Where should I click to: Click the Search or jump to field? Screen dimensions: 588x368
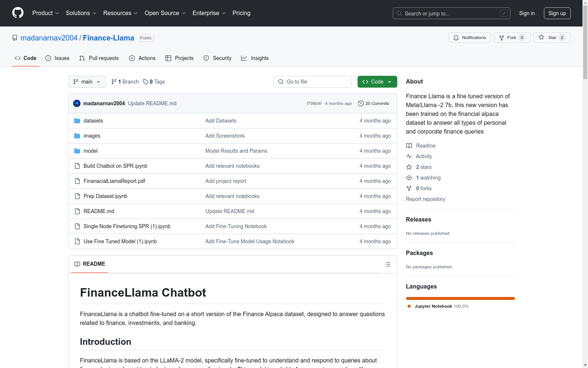(452, 13)
